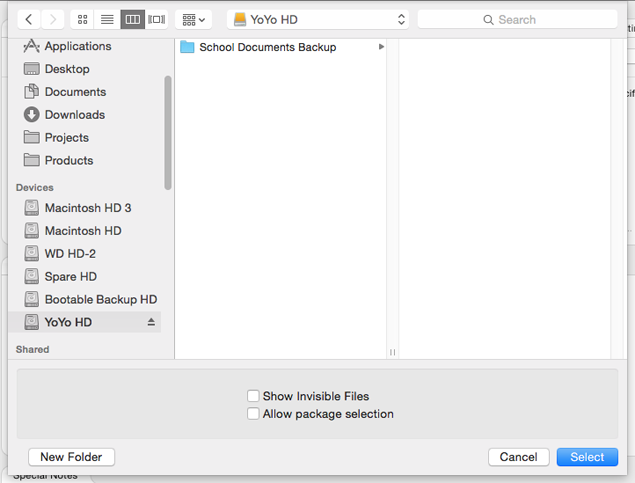This screenshot has height=483, width=635.
Task: Switch to list view
Action: [107, 19]
